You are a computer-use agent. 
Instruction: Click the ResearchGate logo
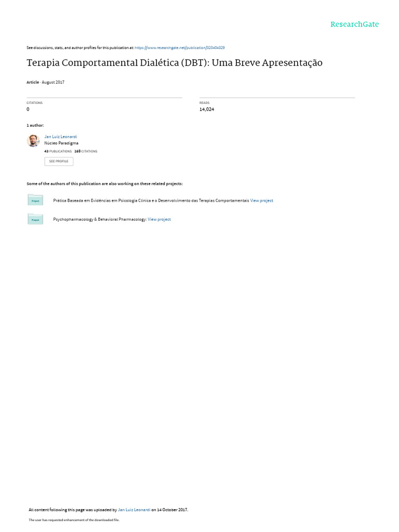(354, 24)
